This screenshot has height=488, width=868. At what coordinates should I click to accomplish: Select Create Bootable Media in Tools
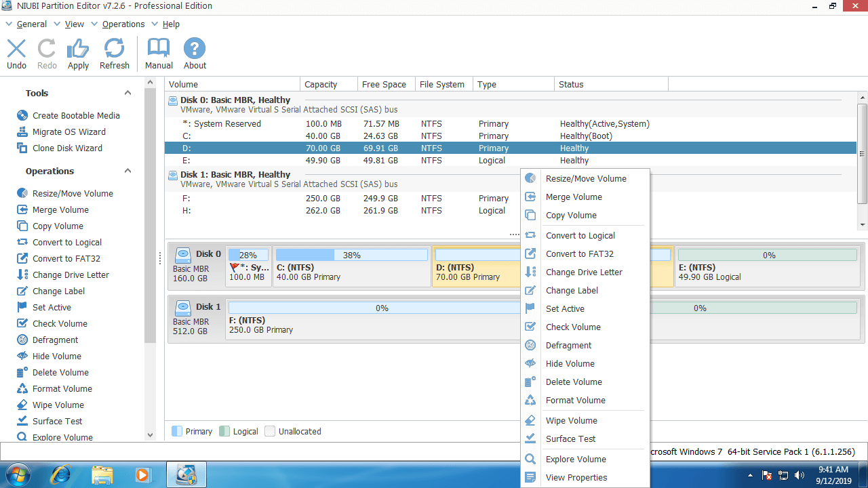tap(75, 115)
